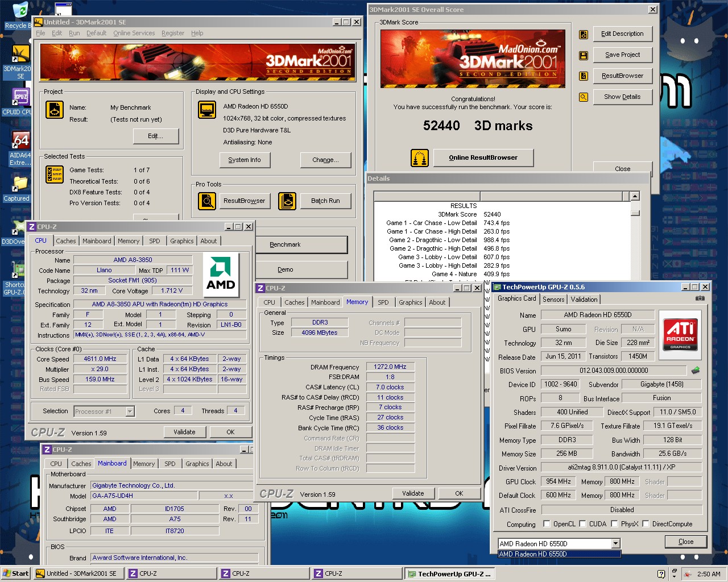Open the Processor #1 selection dropdown

(x=130, y=411)
